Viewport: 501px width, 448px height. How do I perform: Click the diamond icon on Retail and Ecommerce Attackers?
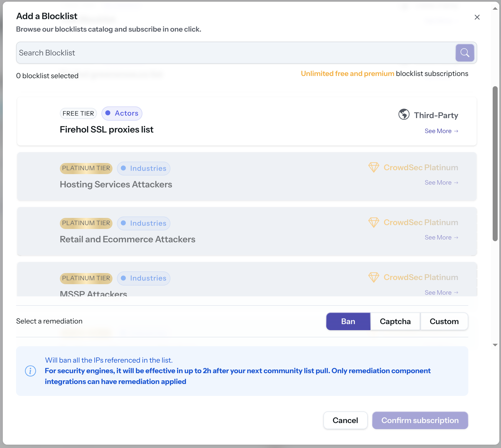[x=374, y=222]
